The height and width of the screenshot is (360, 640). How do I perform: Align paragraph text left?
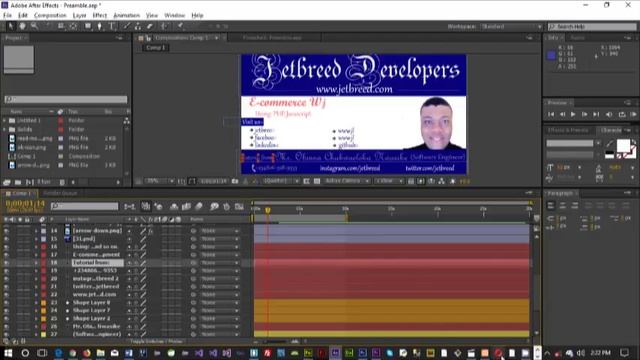(551, 205)
